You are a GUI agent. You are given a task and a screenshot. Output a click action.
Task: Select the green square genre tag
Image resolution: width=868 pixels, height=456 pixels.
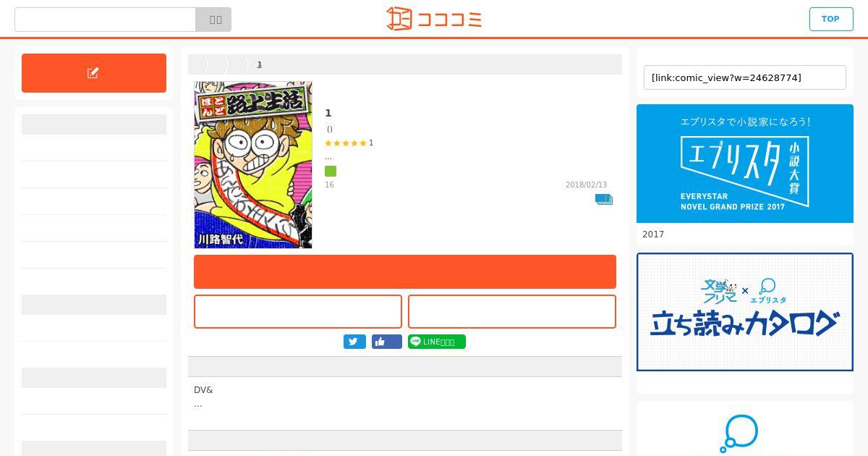[x=331, y=172]
